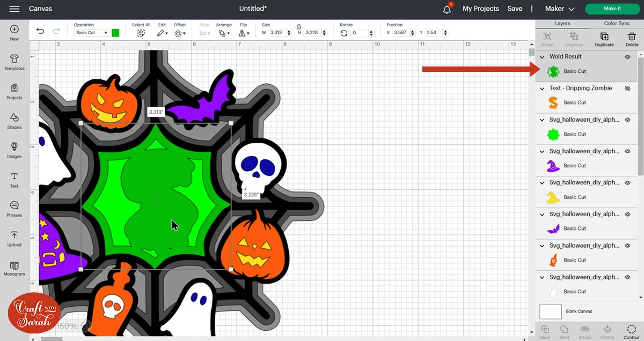Click the Blank Canvas white swatch
The image size is (644, 341).
coord(551,312)
